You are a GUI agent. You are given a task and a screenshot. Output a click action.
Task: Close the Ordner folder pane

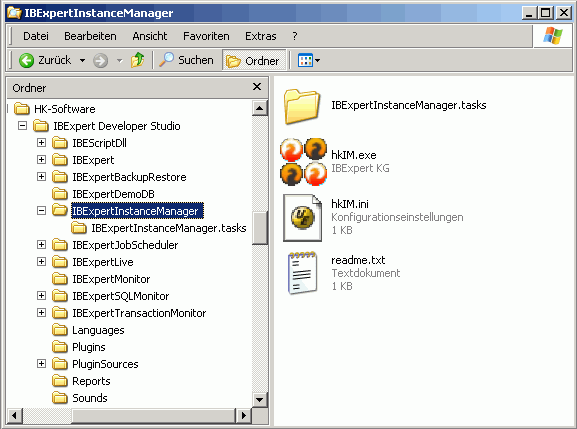click(x=257, y=87)
